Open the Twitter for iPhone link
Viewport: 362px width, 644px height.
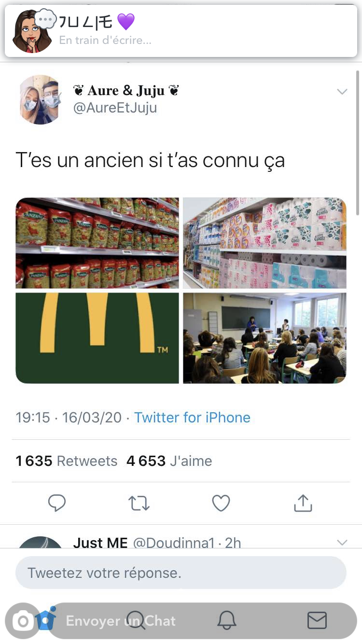click(x=192, y=418)
